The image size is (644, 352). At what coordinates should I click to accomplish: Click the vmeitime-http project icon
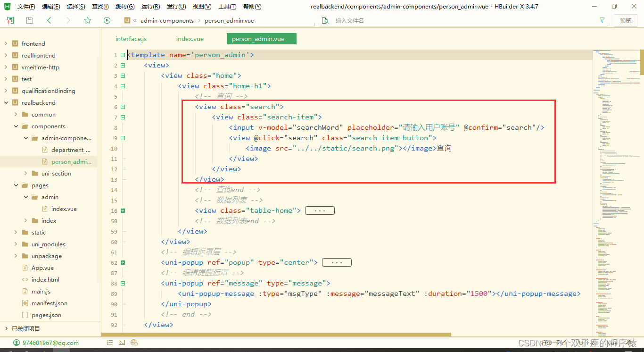tap(16, 67)
